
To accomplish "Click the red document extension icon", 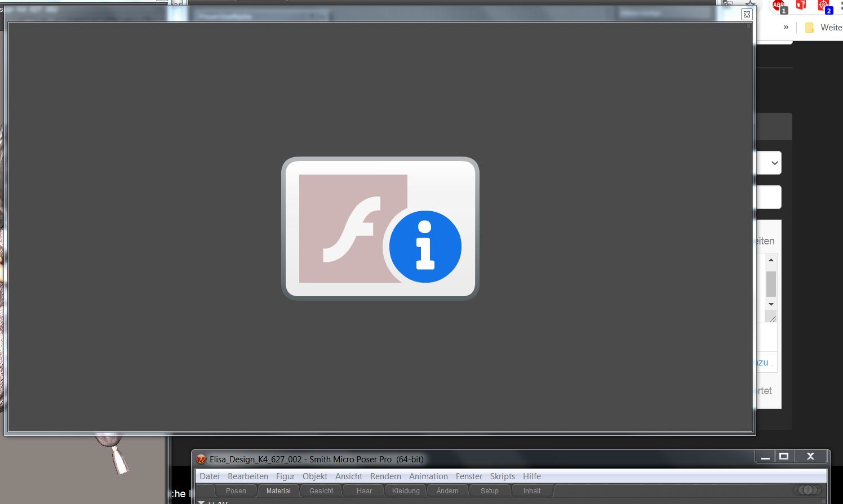I will click(801, 5).
